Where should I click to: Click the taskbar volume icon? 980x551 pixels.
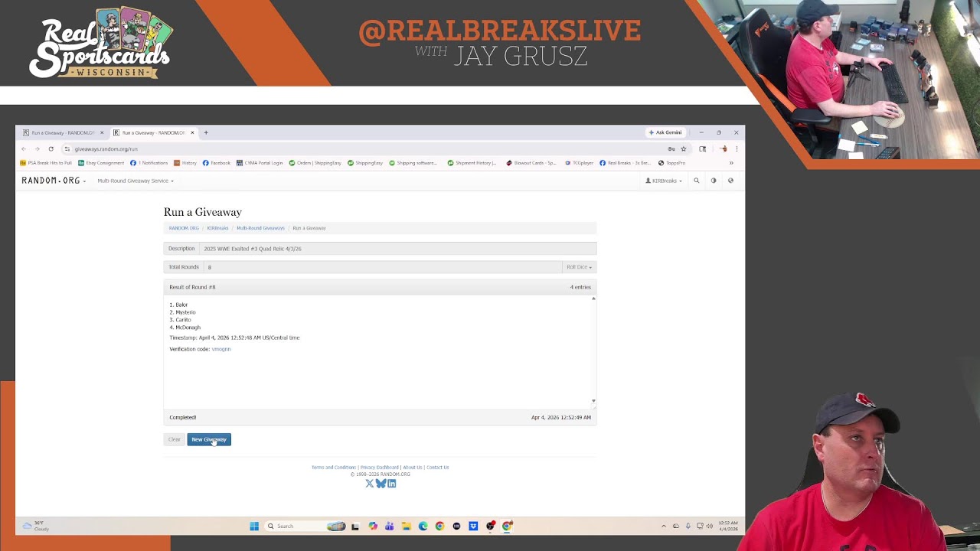tap(710, 526)
